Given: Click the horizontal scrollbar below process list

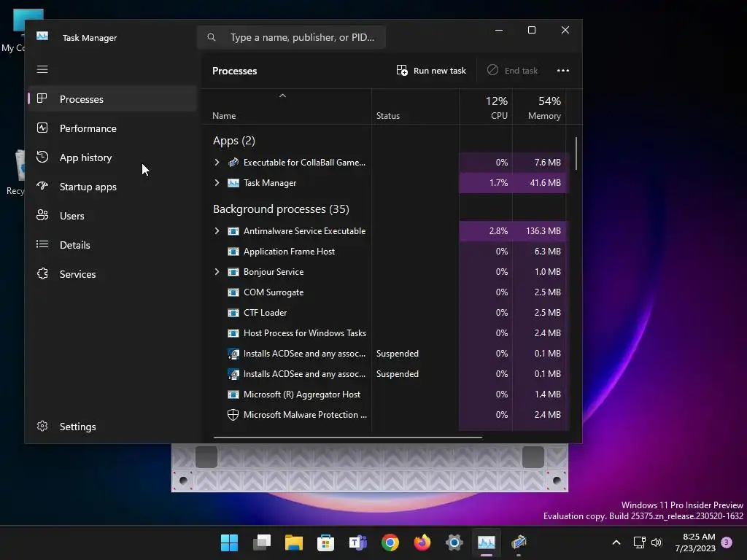Looking at the screenshot, I should click(348, 437).
